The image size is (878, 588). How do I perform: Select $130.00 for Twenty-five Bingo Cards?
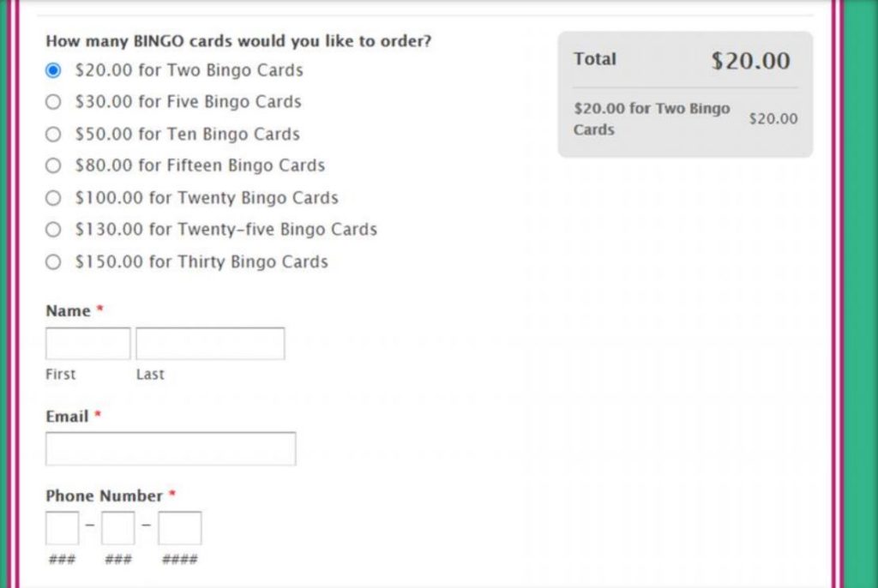tap(54, 230)
